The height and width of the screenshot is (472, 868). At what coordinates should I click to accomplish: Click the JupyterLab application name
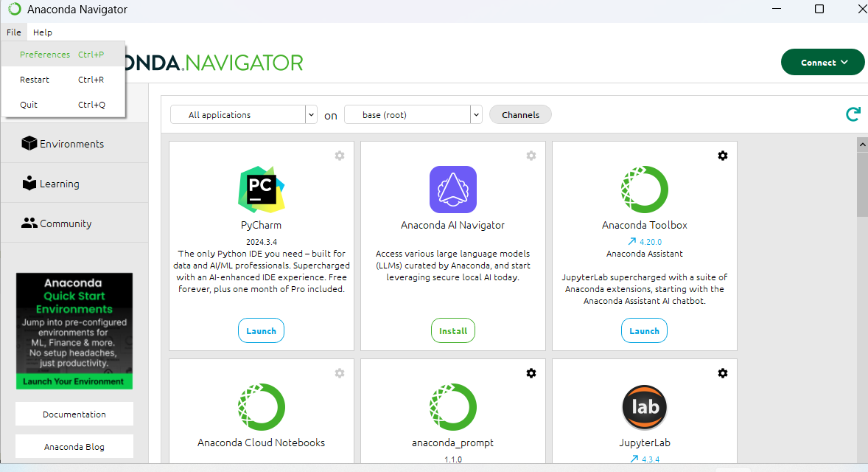pyautogui.click(x=644, y=442)
